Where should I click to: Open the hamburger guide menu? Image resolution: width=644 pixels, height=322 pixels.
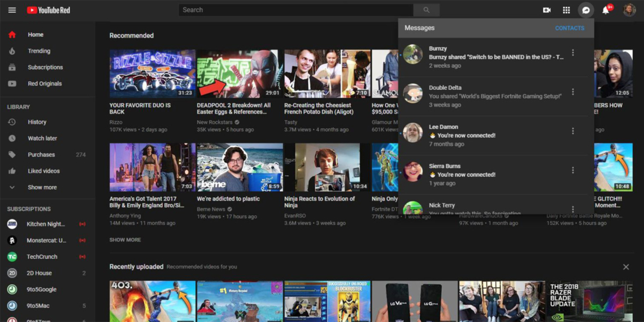click(x=12, y=10)
